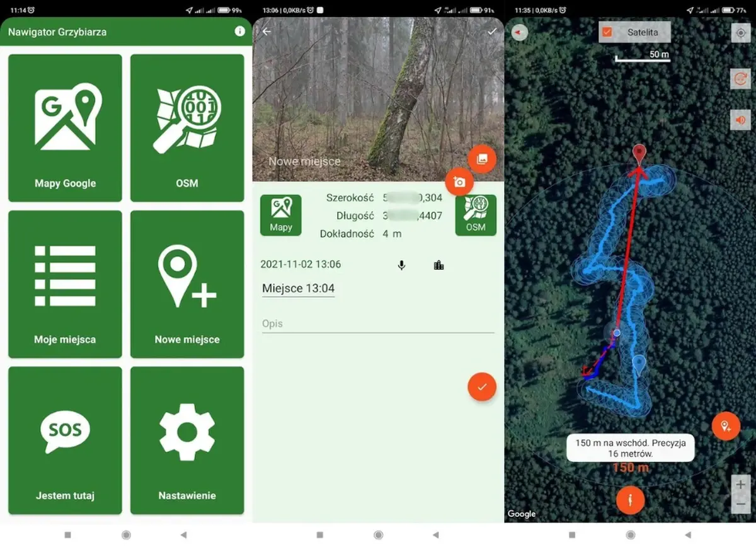Take photo with orange camera button

click(x=459, y=182)
